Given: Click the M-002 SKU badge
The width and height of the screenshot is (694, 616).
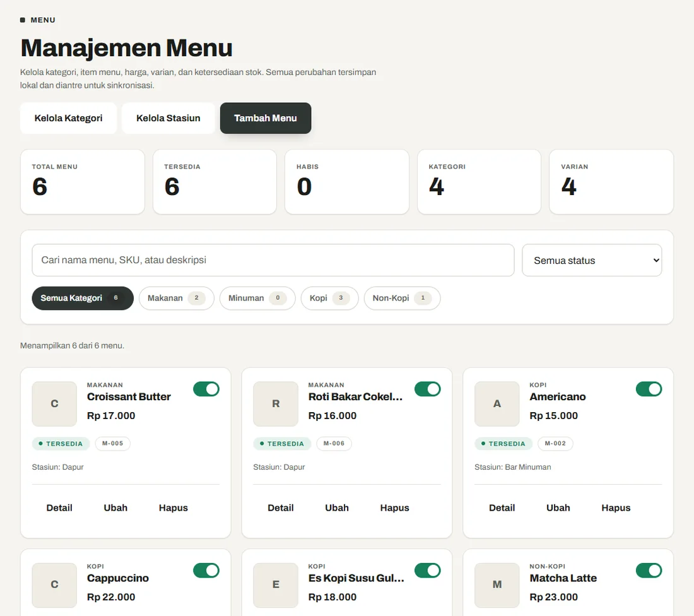Looking at the screenshot, I should tap(555, 443).
